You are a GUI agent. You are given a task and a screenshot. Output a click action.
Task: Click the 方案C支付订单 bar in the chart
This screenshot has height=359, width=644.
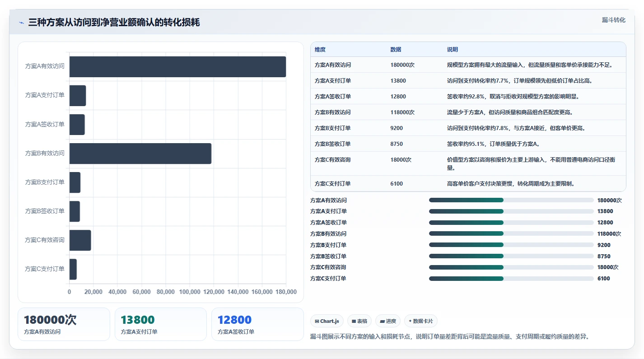click(73, 269)
